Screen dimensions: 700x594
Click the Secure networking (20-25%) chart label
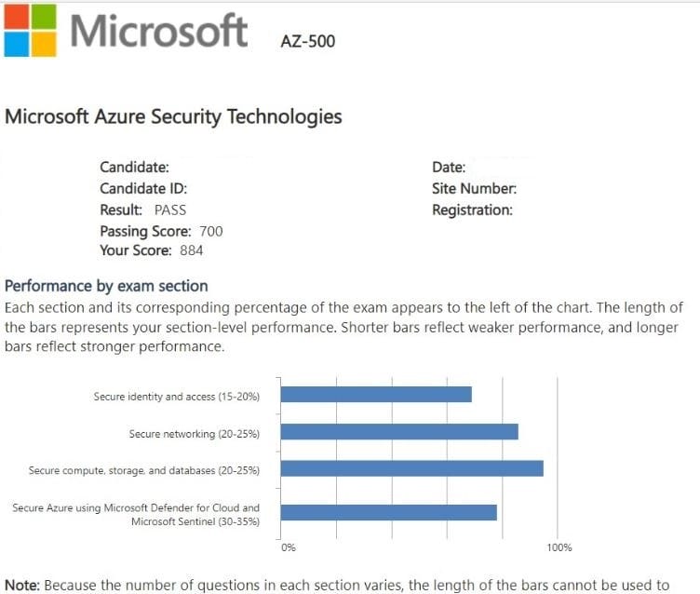(194, 434)
